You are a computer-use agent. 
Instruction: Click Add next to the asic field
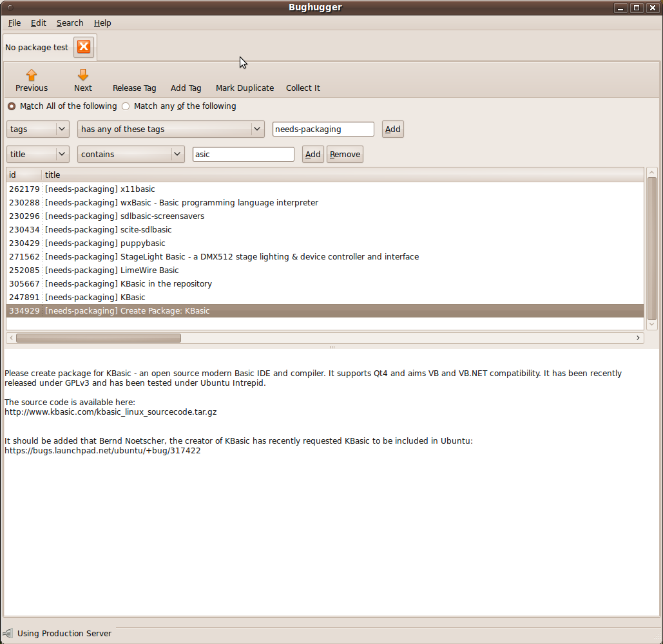pyautogui.click(x=313, y=155)
